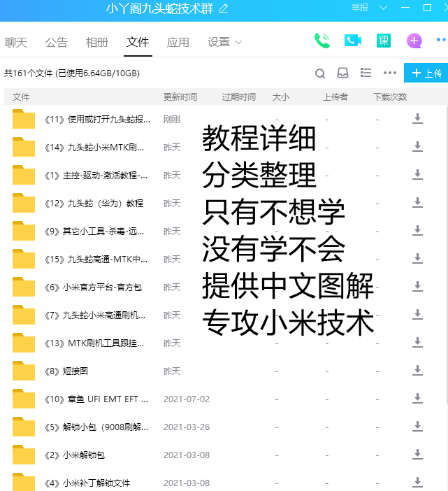Sort by 下载次数 column header
The height and width of the screenshot is (491, 448).
390,97
